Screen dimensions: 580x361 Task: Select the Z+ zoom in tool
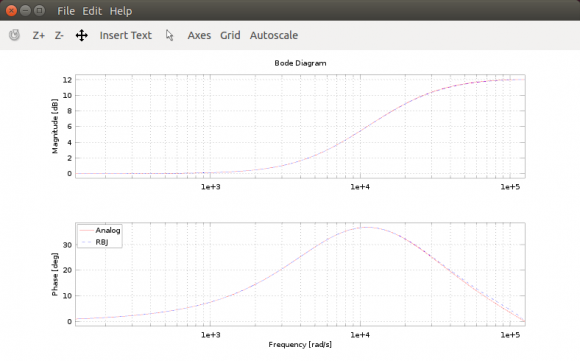[x=39, y=36]
